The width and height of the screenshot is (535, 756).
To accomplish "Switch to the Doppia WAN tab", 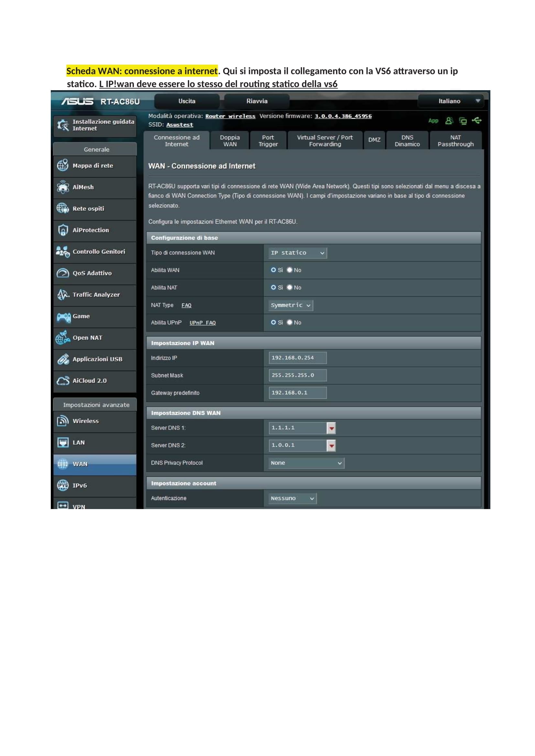I will click(230, 141).
